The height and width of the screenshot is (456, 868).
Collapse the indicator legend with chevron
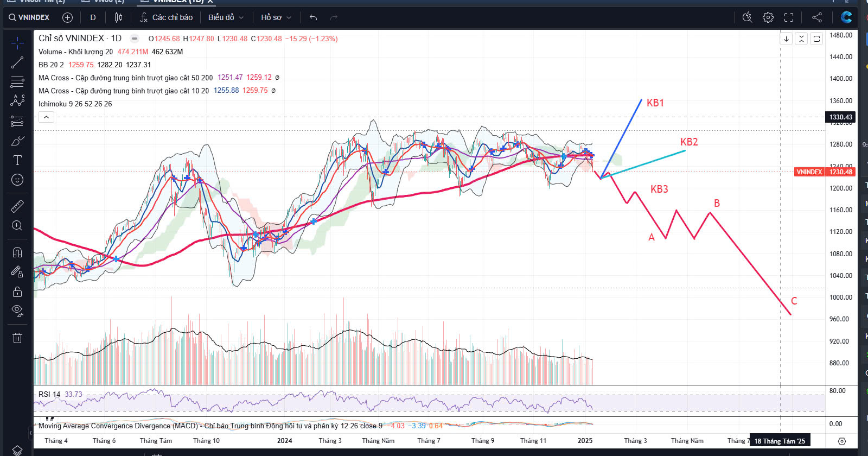coord(46,117)
